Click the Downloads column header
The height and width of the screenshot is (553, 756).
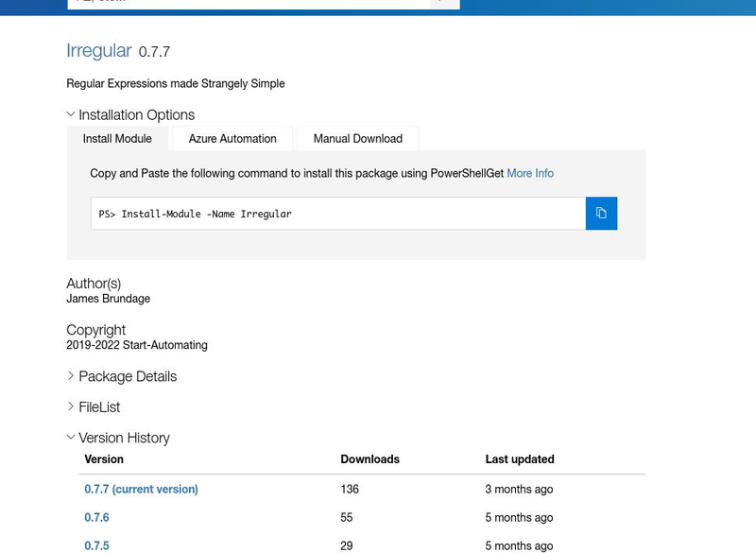(x=369, y=459)
